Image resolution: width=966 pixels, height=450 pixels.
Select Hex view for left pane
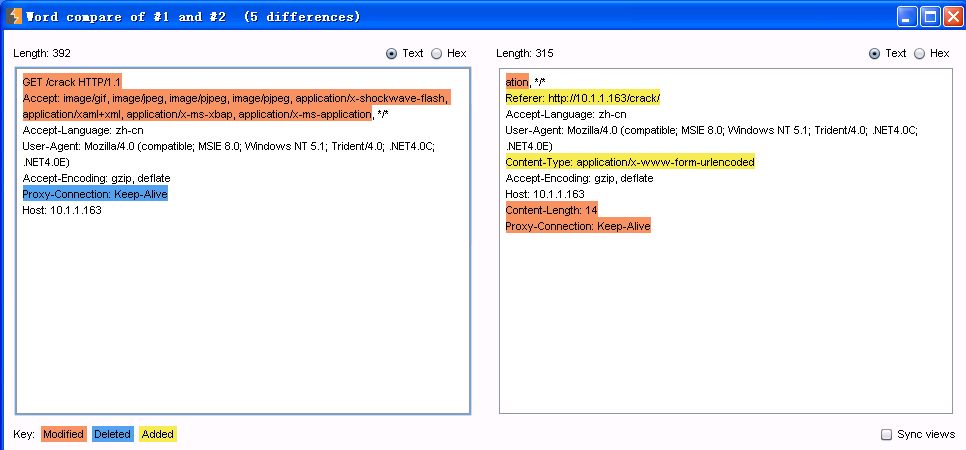[436, 54]
